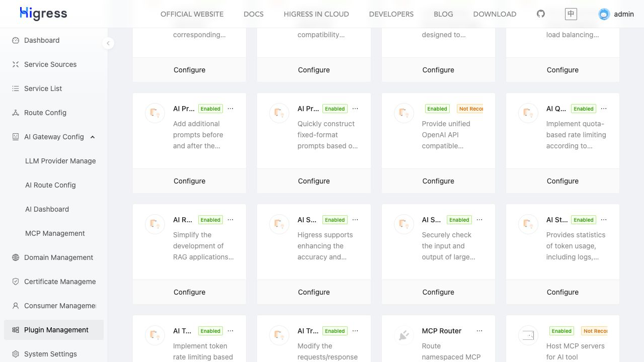Open AI Route Config submenu item
Screen dimensions: 644x362
click(x=50, y=185)
